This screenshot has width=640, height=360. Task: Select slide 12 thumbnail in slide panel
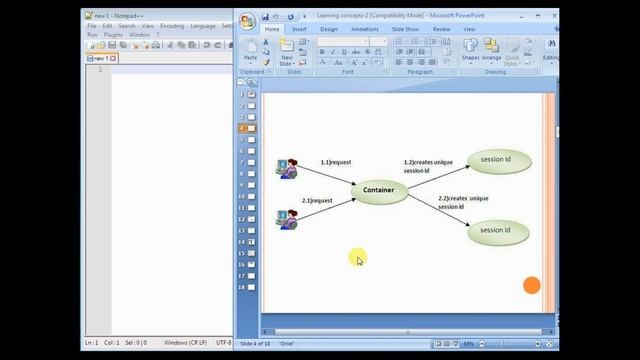[x=251, y=219]
